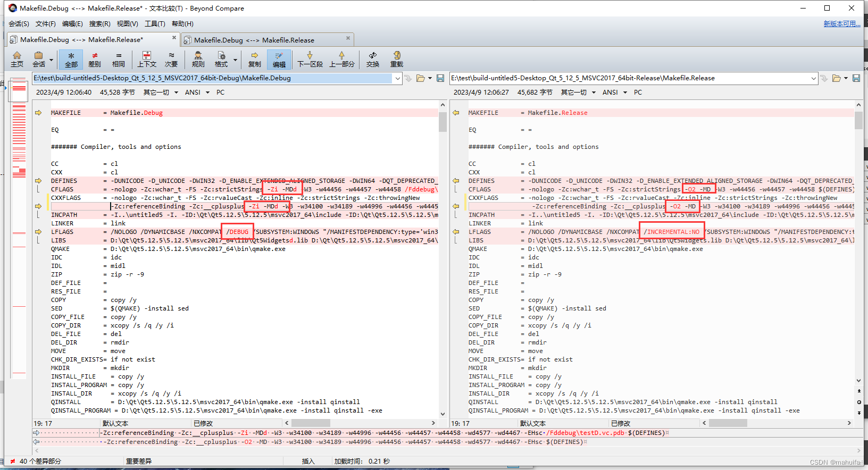Screen dimensions: 868x470
Task: Switch to the unmodified Makefile.Release tab
Action: click(x=268, y=40)
